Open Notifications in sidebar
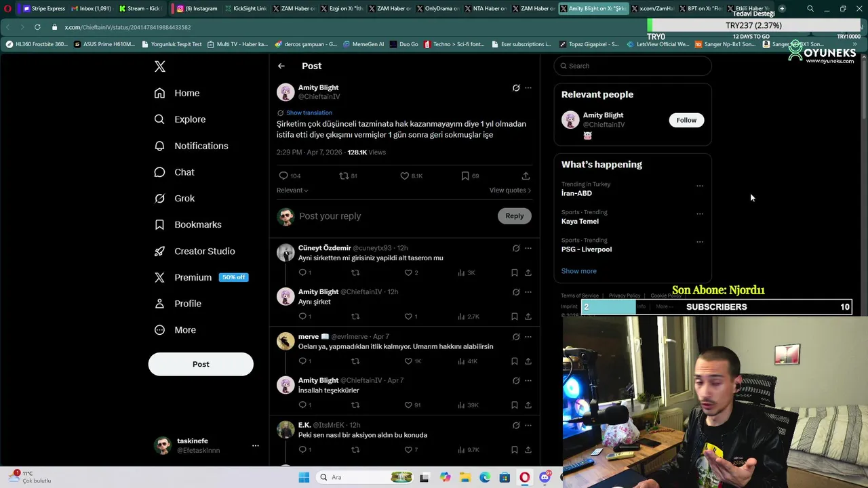Viewport: 868px width, 488px height. click(191, 146)
